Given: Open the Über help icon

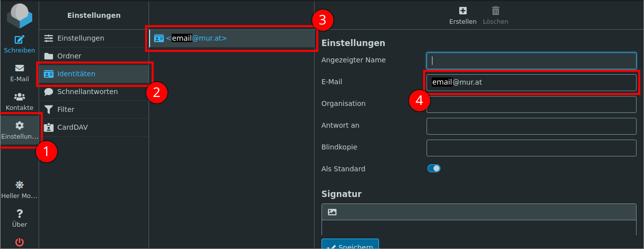Looking at the screenshot, I should coord(19,214).
